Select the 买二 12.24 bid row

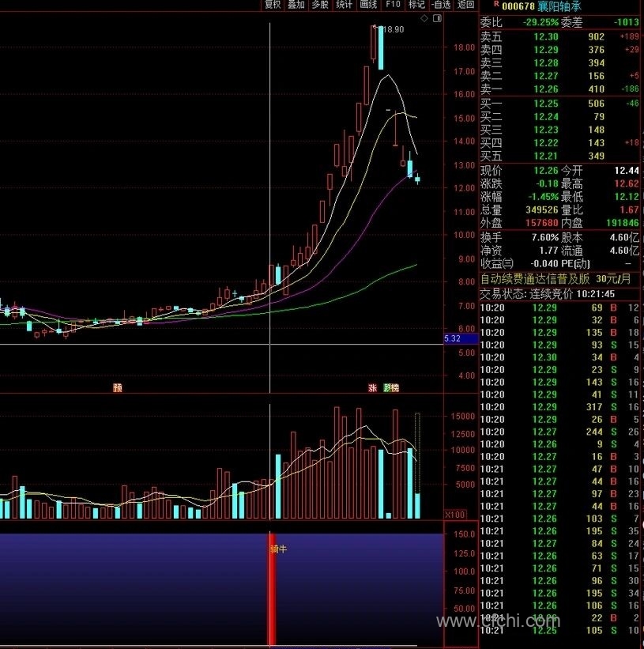tap(559, 117)
